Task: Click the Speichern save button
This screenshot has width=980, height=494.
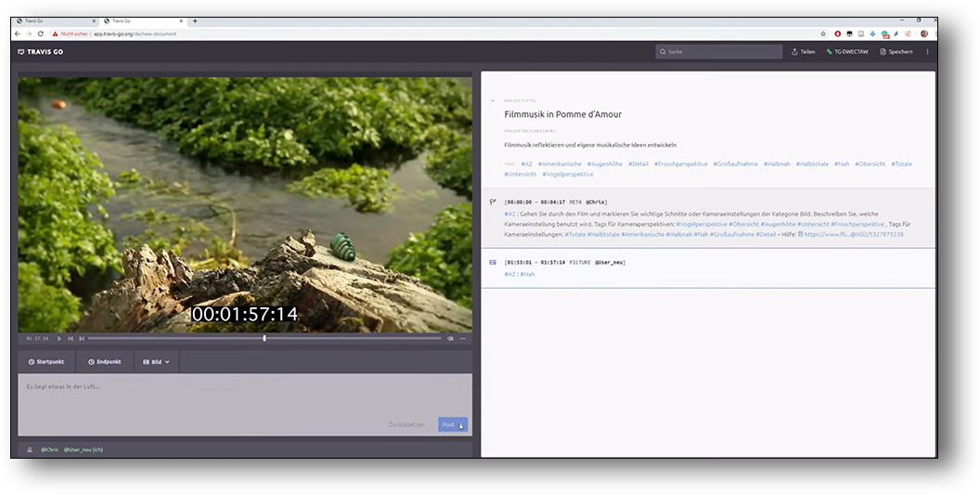Action: click(896, 52)
